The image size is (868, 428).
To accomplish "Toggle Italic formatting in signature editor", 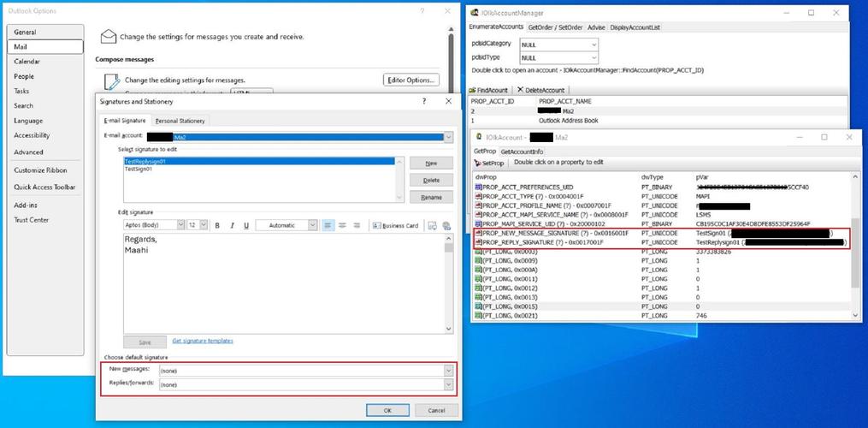I will click(x=232, y=226).
